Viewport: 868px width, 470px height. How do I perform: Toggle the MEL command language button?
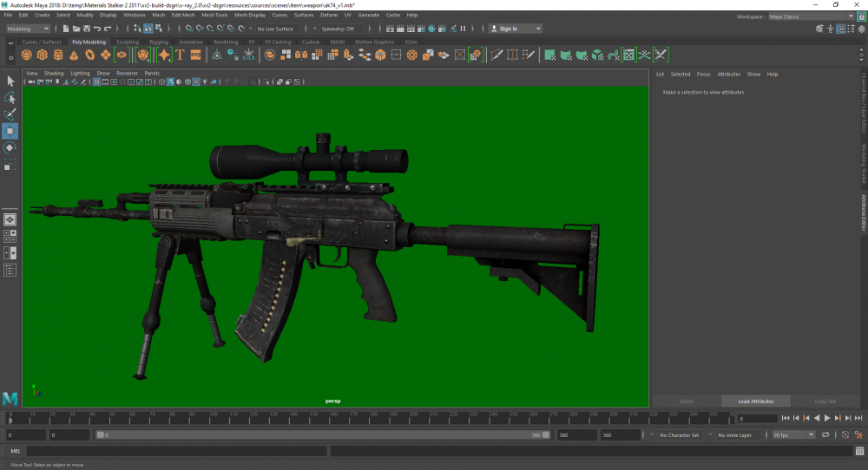tap(16, 451)
